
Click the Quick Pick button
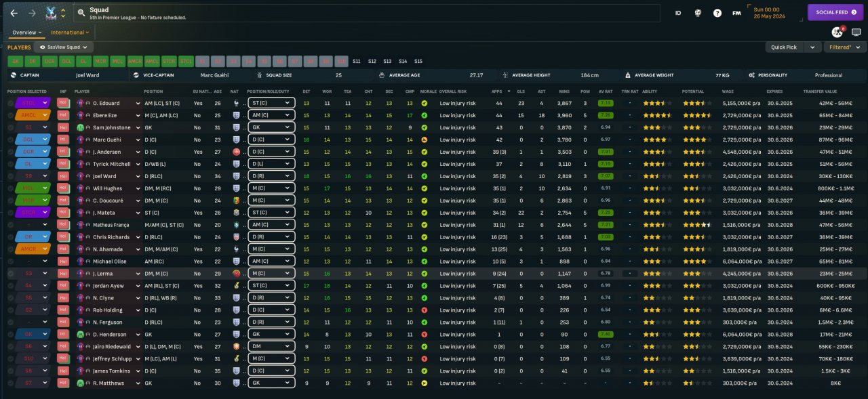[786, 47]
